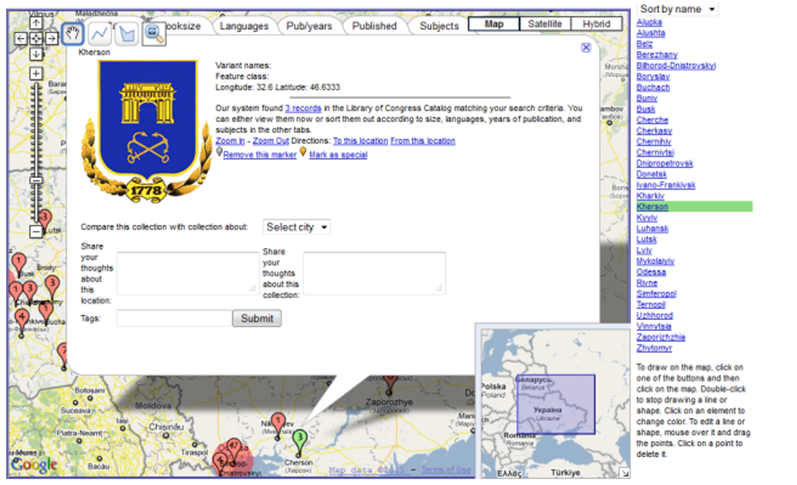Select Lviv in the city list

click(x=644, y=250)
